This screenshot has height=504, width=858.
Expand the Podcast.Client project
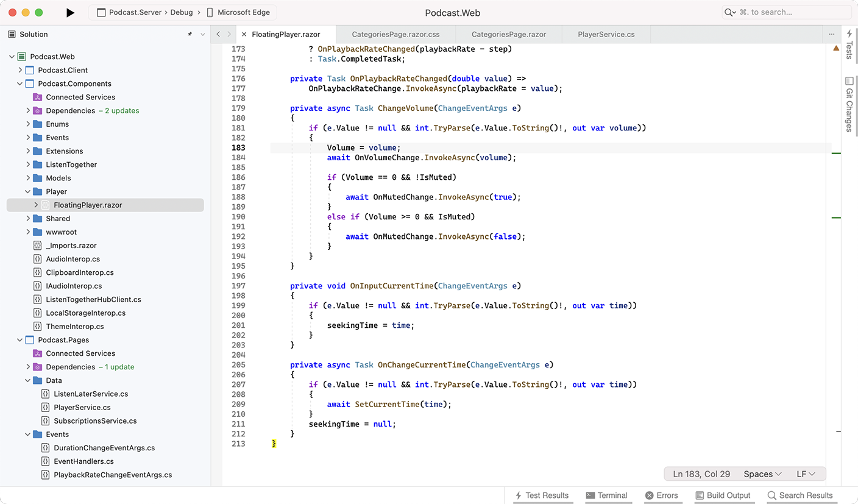point(20,70)
